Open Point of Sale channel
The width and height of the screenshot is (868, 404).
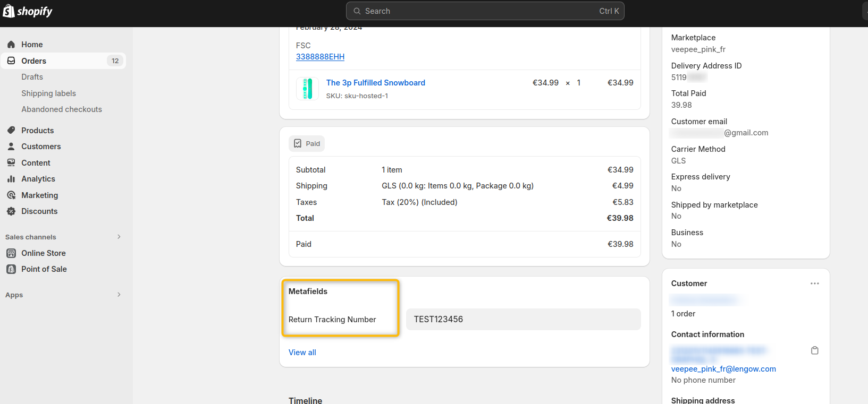[44, 269]
